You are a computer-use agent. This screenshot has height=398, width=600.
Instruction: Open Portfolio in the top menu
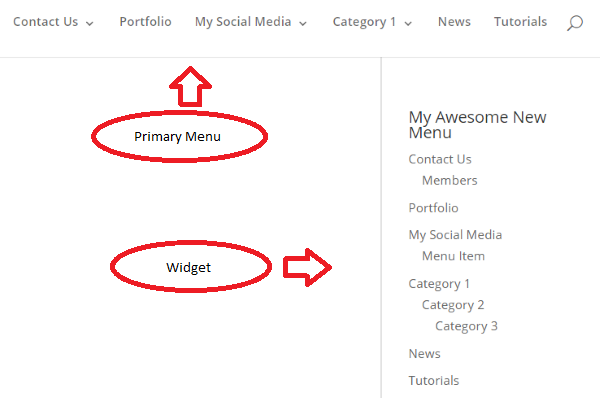point(145,22)
